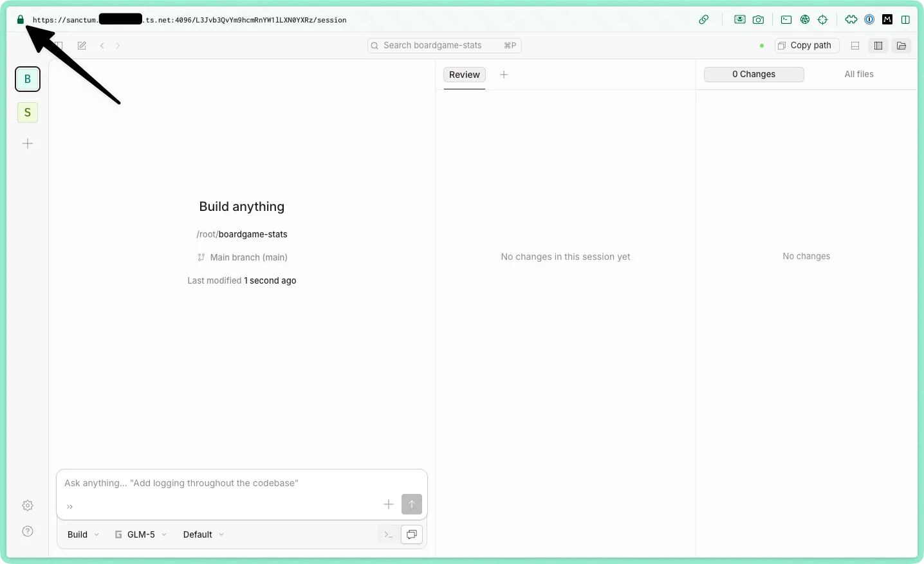
Task: Select the Review tab
Action: click(x=464, y=75)
